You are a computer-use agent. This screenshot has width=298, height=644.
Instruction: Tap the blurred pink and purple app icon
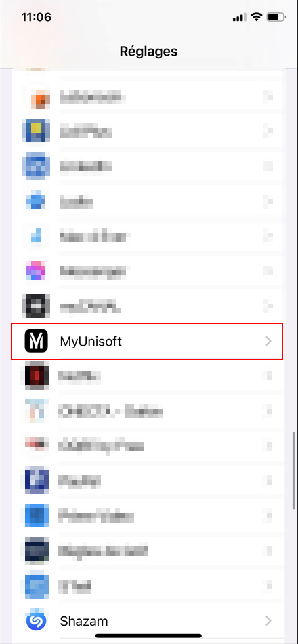(x=35, y=270)
